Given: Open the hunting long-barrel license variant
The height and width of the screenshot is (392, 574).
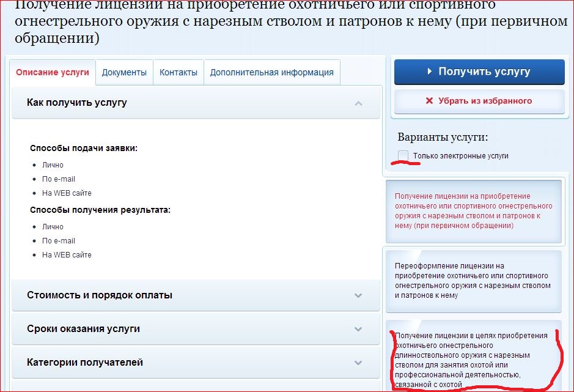Looking at the screenshot, I should (x=471, y=360).
